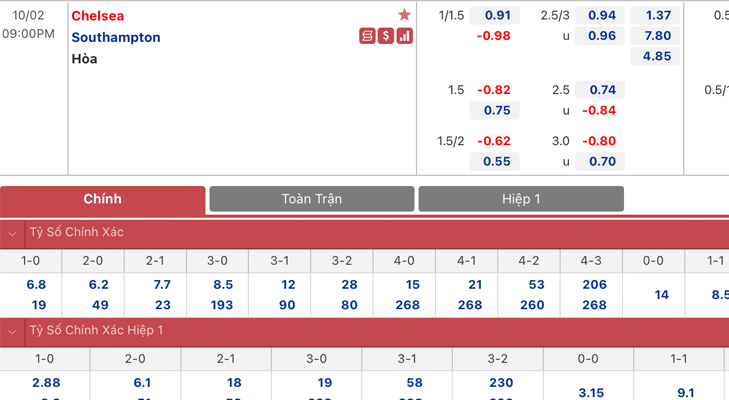This screenshot has height=400, width=729.
Task: Choose correct score 0-0 odds 14
Action: [x=661, y=295]
